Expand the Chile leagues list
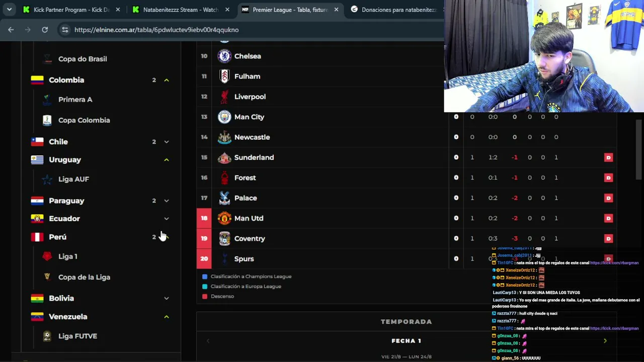 [x=167, y=142]
